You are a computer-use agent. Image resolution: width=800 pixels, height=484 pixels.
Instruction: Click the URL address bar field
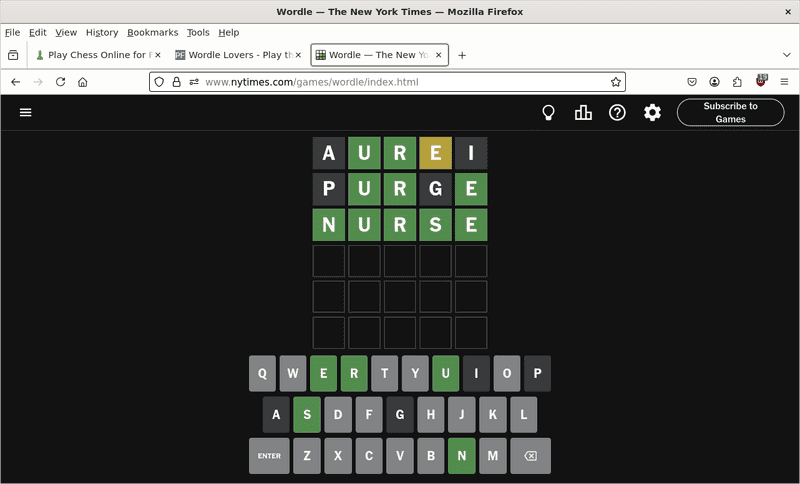pyautogui.click(x=388, y=82)
